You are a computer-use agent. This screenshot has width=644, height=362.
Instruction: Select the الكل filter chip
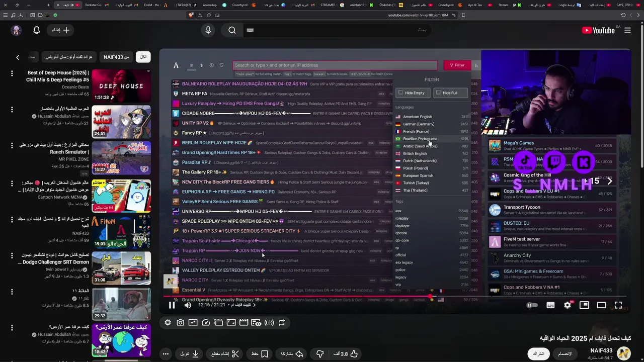coord(143,57)
